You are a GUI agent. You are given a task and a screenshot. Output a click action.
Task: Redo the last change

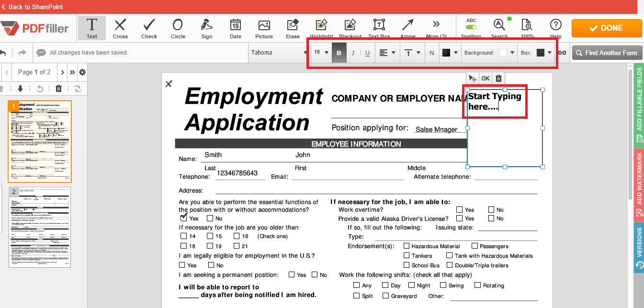pyautogui.click(x=22, y=53)
